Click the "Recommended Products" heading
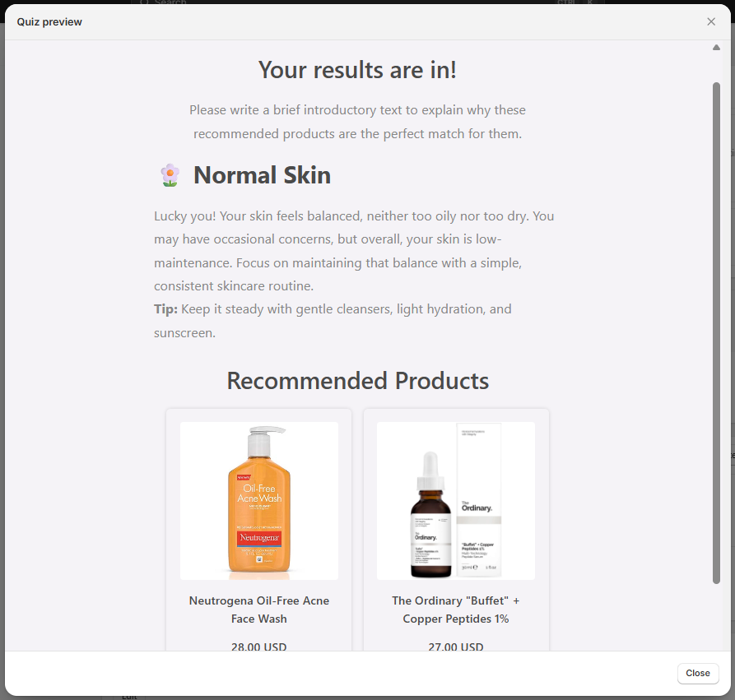 pyautogui.click(x=358, y=381)
